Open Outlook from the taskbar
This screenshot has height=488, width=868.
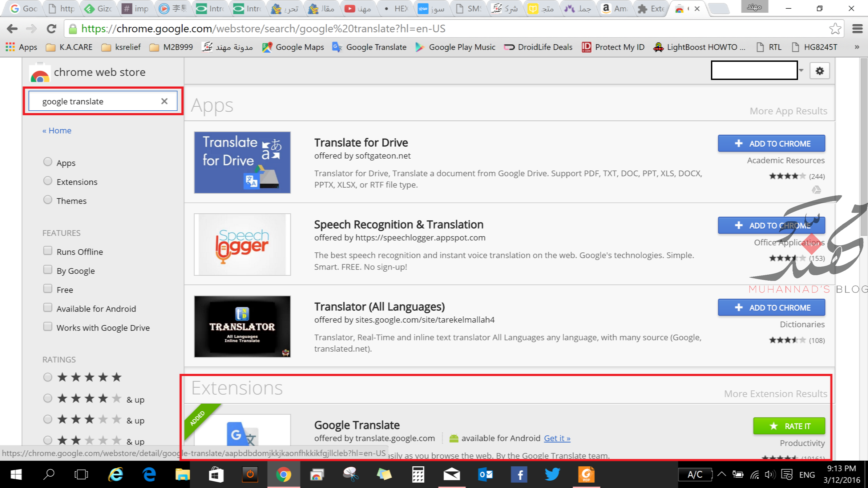tap(485, 474)
